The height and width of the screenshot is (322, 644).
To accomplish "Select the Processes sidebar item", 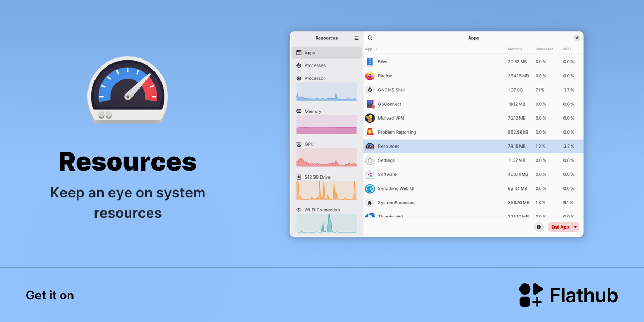I will coord(327,65).
